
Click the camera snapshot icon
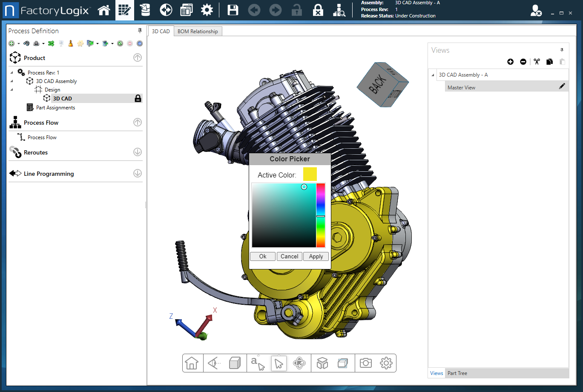pos(365,363)
